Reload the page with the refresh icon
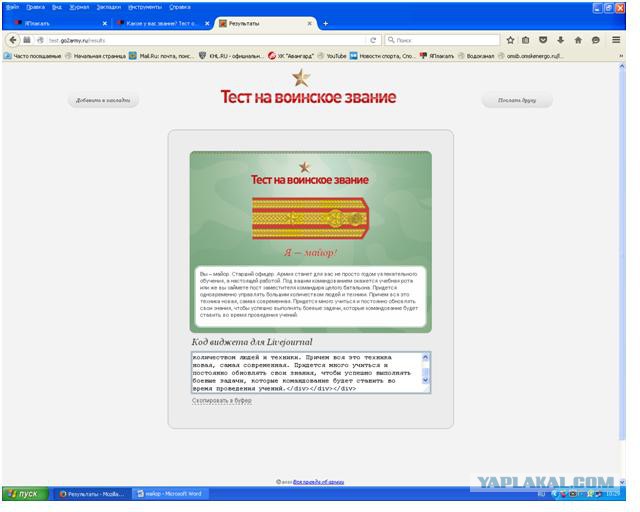640x512 pixels. pos(373,40)
